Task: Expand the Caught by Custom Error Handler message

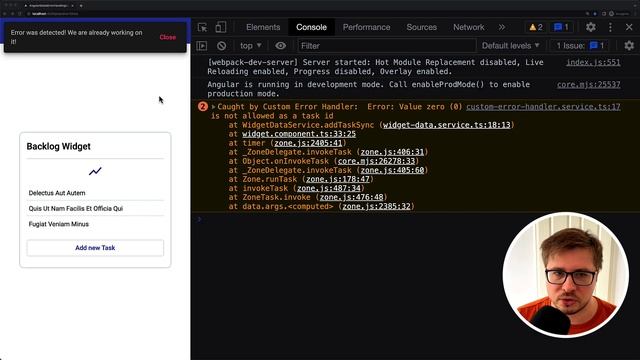Action: tap(213, 107)
